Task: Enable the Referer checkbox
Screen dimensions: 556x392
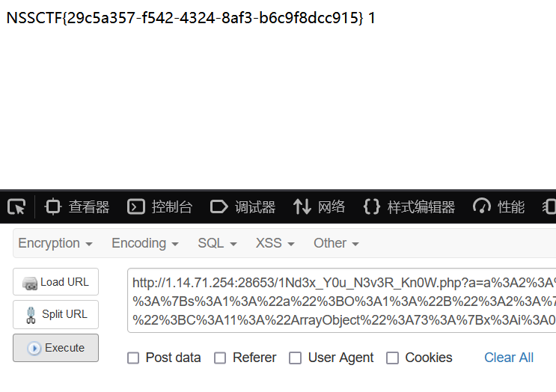Action: pyautogui.click(x=220, y=358)
